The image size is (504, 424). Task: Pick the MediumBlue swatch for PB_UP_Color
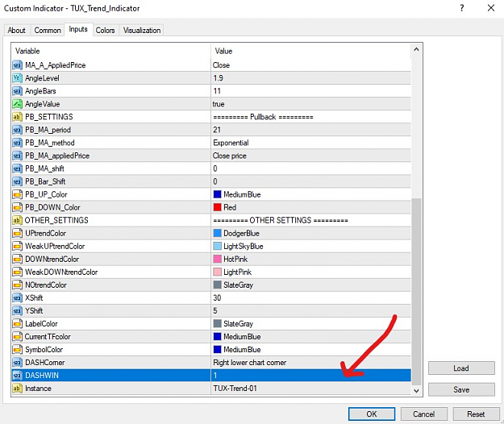217,194
